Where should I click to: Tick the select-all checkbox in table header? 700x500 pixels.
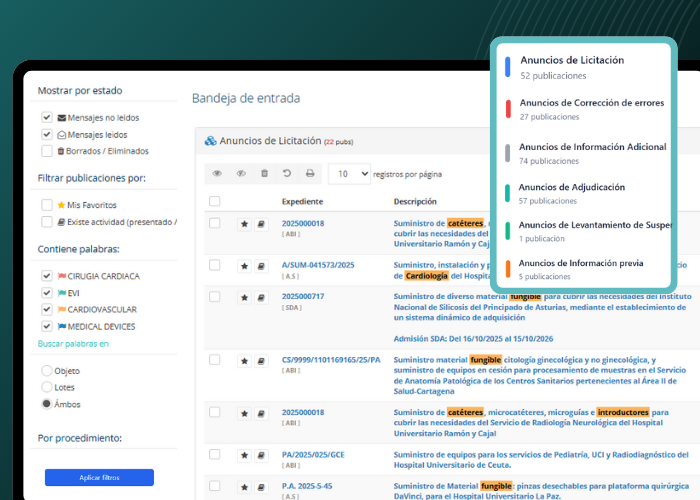point(215,201)
